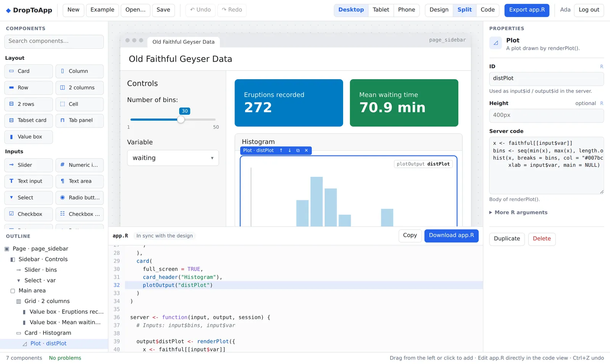Screen dimensions: 610x364
Task: Move the distPlot plot up
Action: [281, 150]
